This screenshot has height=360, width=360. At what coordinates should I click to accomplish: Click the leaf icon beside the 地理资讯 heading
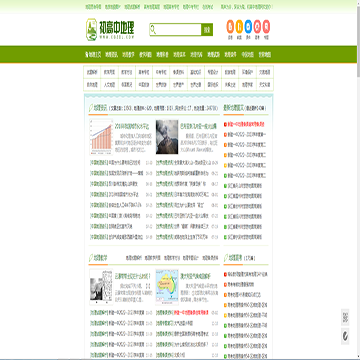coord(91,108)
